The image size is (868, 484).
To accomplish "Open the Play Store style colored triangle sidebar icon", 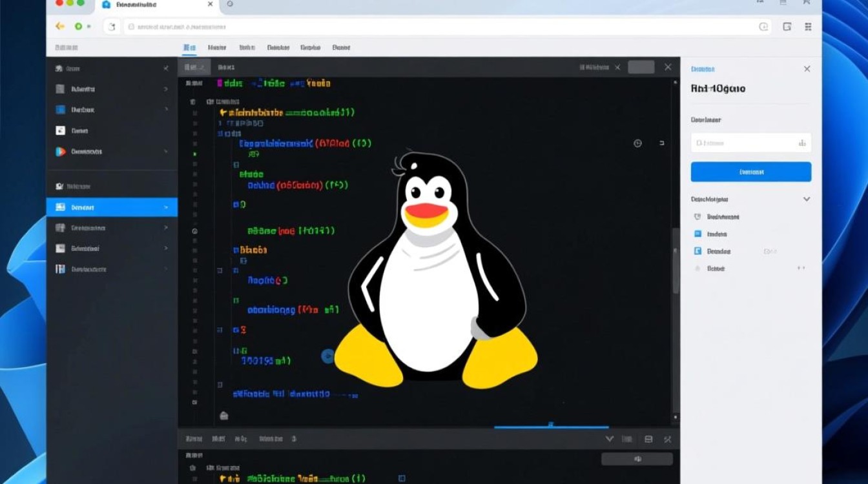I will (61, 152).
